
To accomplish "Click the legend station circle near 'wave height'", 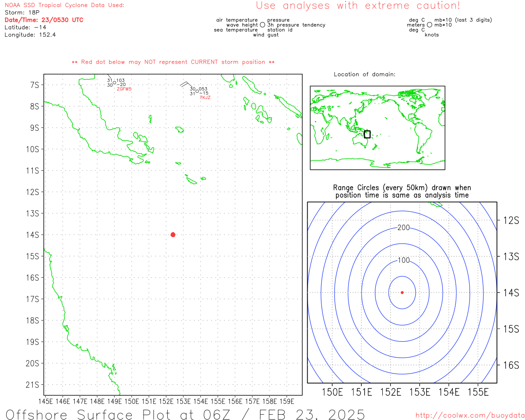I will click(x=262, y=25).
